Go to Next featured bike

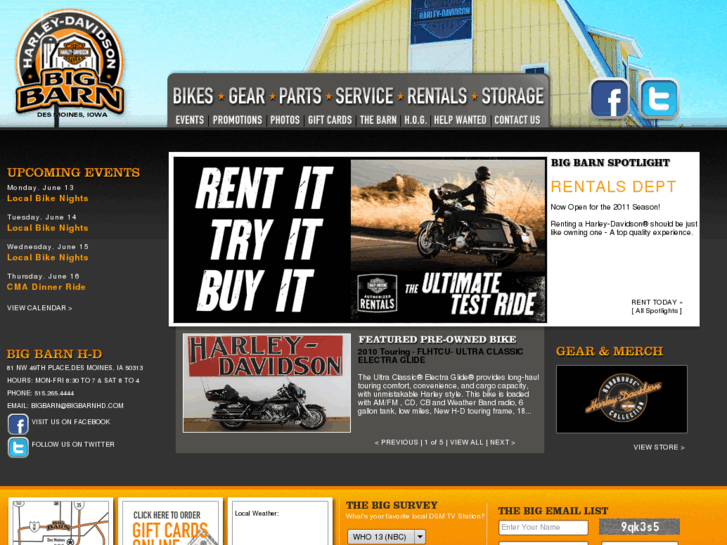pos(503,442)
